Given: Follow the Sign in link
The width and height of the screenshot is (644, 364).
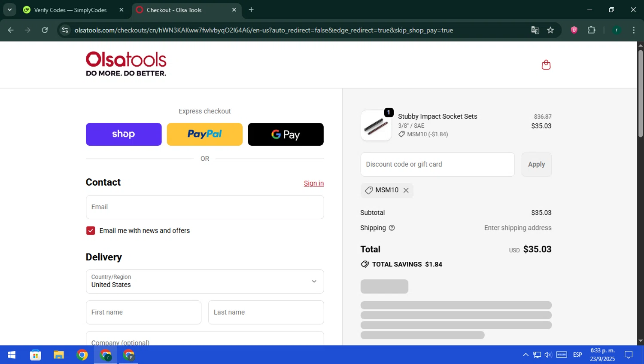Looking at the screenshot, I should (x=314, y=183).
